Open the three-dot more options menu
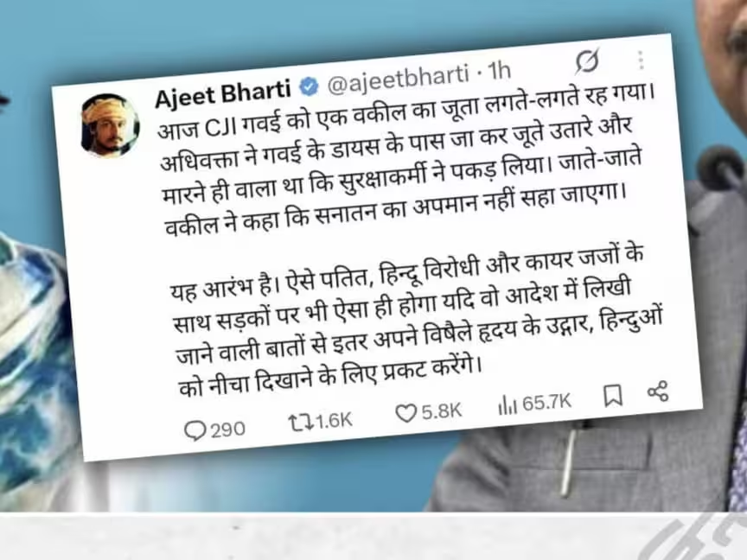Viewport: 747px width, 560px height. [641, 60]
